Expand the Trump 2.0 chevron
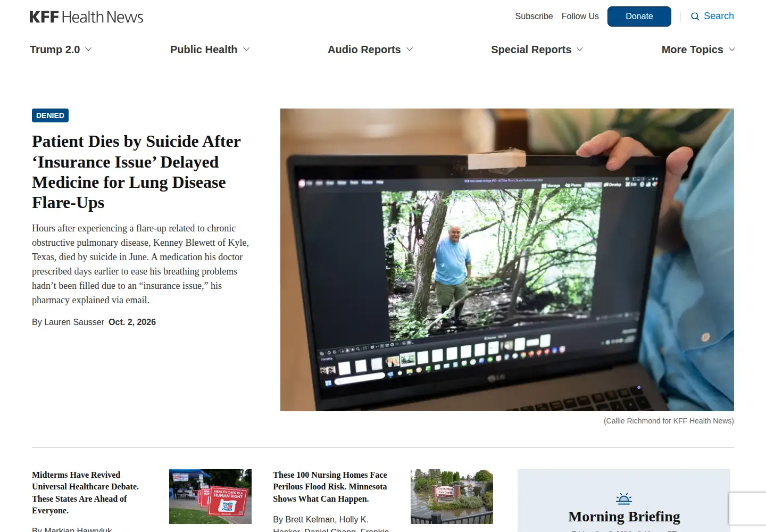 click(88, 49)
